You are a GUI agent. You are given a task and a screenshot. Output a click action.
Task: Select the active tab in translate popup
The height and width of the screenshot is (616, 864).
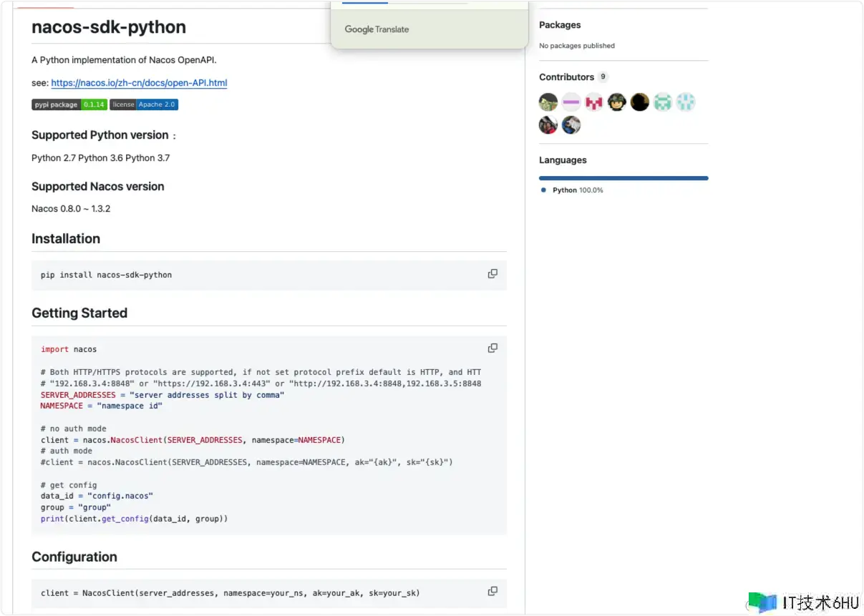(x=364, y=2)
